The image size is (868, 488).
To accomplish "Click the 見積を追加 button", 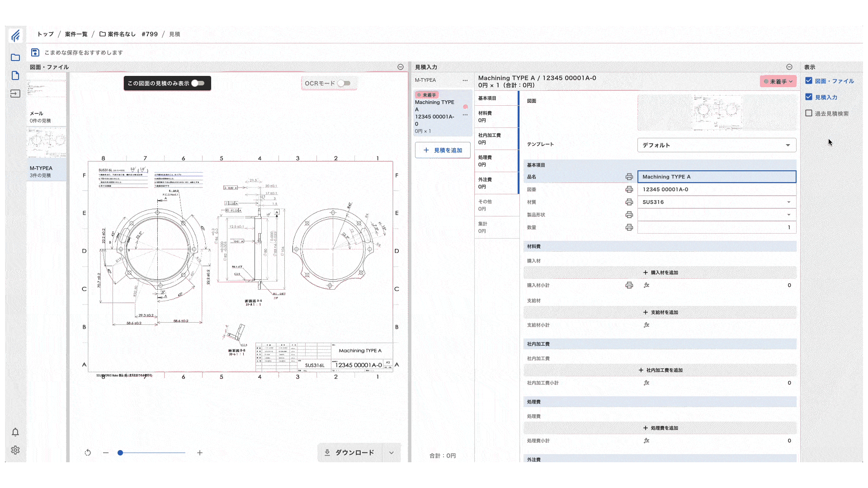I will pyautogui.click(x=443, y=150).
